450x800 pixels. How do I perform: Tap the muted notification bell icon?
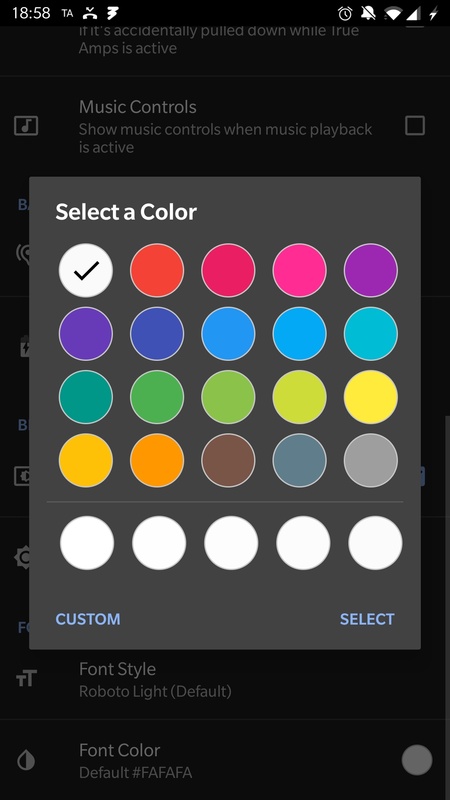click(369, 13)
